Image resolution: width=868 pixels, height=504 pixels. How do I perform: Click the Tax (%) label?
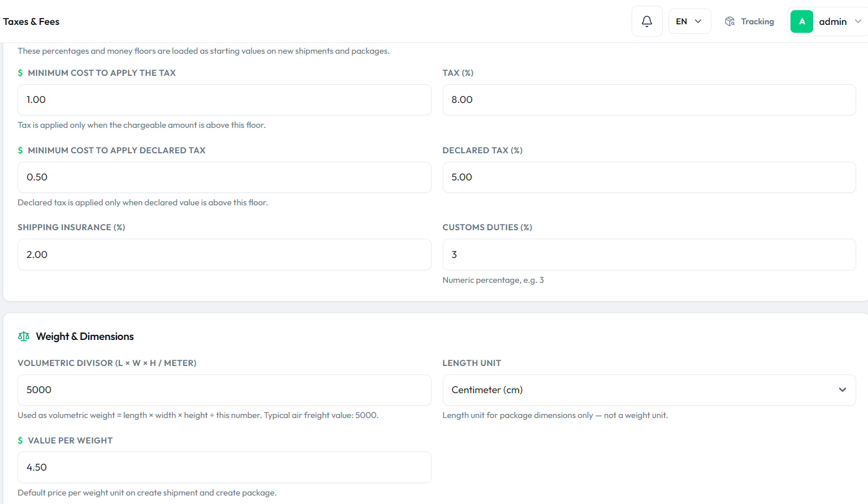[x=458, y=73]
